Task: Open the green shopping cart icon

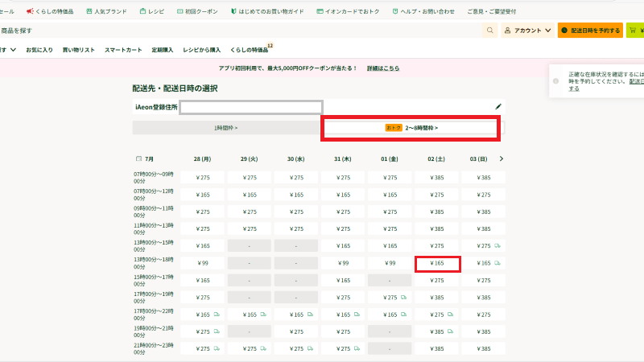Action: click(633, 31)
